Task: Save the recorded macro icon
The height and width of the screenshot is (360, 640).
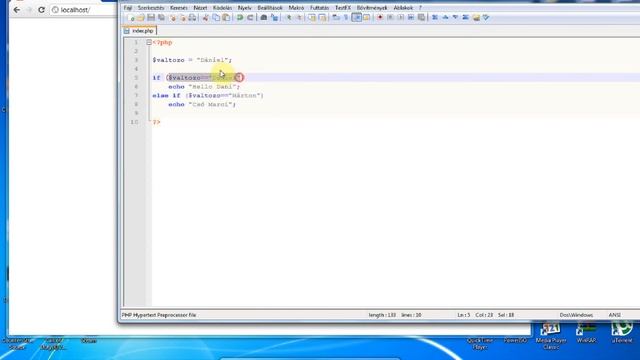Action: (x=421, y=18)
